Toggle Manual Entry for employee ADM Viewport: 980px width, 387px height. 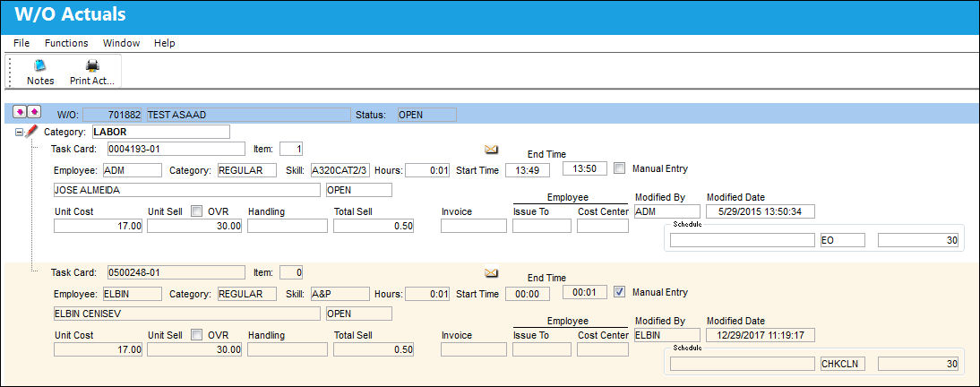pyautogui.click(x=619, y=168)
